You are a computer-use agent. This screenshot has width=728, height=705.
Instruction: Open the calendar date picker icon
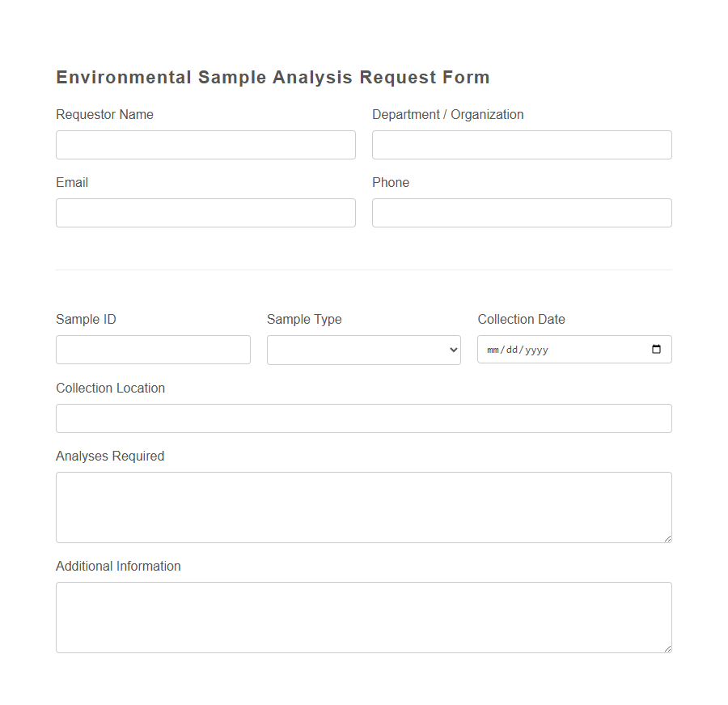pyautogui.click(x=657, y=349)
